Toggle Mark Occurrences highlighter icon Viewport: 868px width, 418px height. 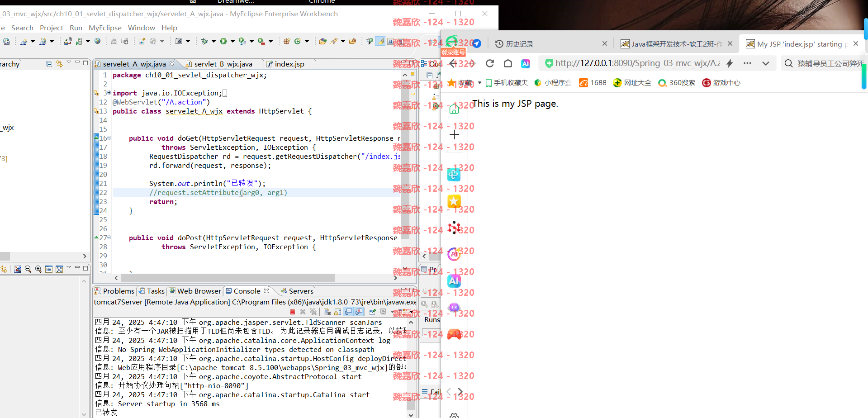pos(381,41)
